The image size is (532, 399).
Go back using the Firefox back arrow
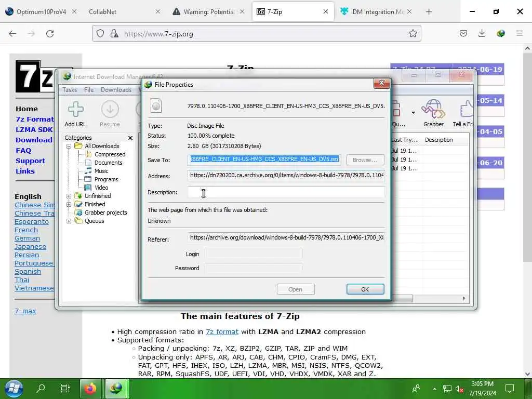(12, 34)
